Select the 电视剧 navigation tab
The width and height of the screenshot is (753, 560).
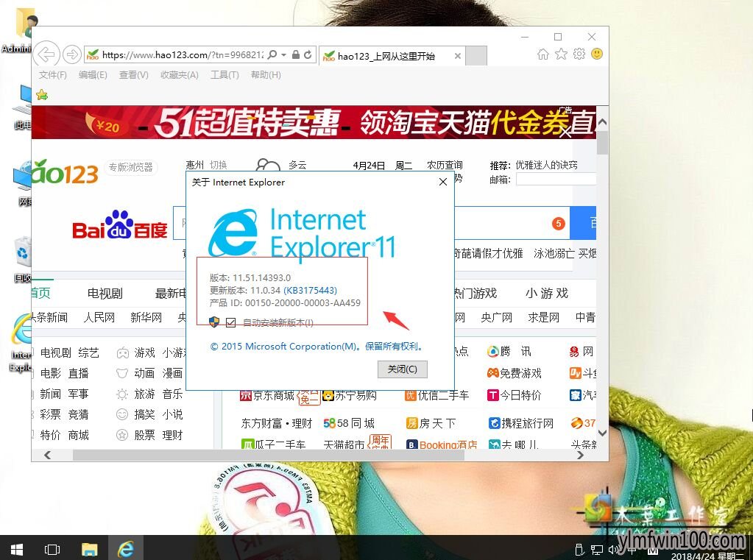(x=105, y=293)
